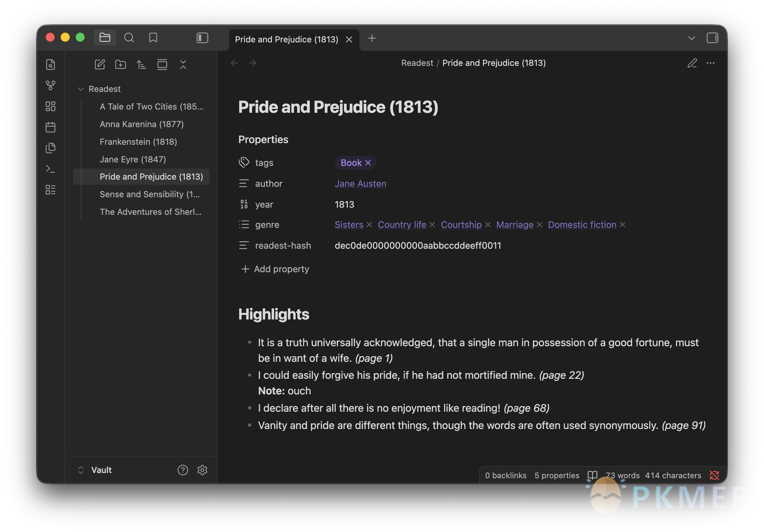This screenshot has width=764, height=532.
Task: Create a new folder icon
Action: (x=121, y=64)
